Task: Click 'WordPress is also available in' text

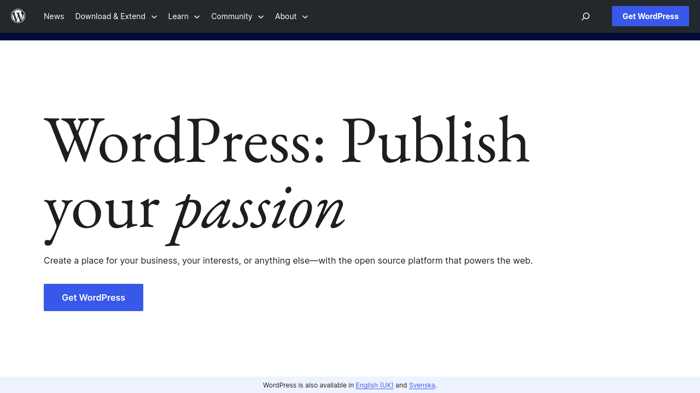Action: click(x=308, y=385)
